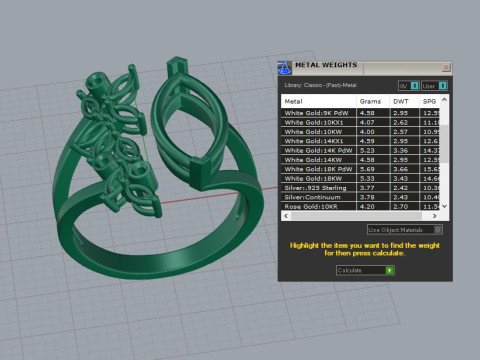
Task: Select the White Gold:14KW row
Action: [x=360, y=160]
